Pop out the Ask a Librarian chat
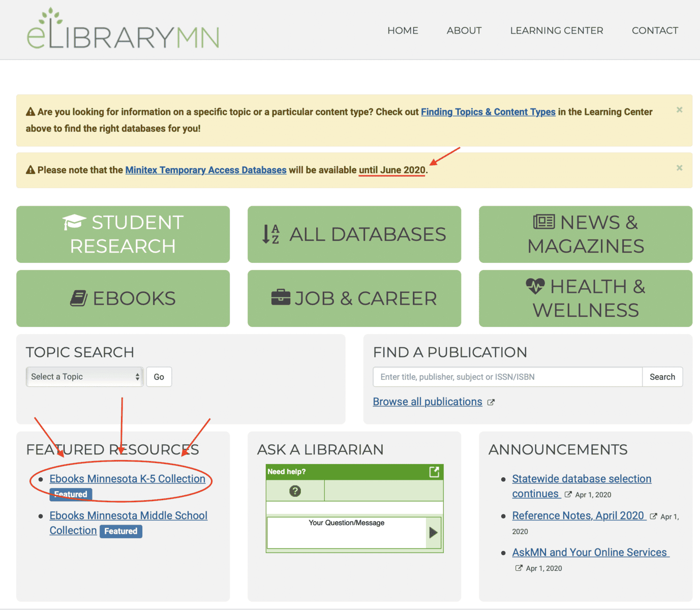This screenshot has width=700, height=610. click(434, 472)
